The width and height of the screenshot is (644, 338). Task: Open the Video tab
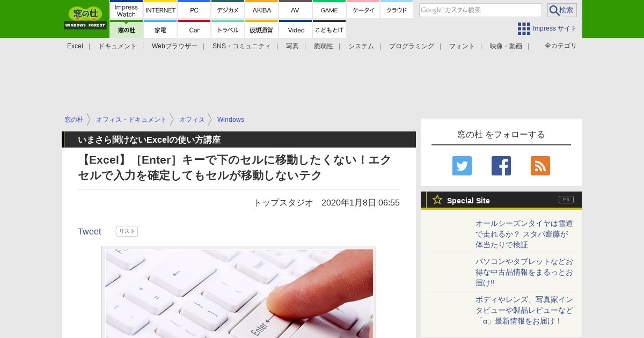coord(296,30)
